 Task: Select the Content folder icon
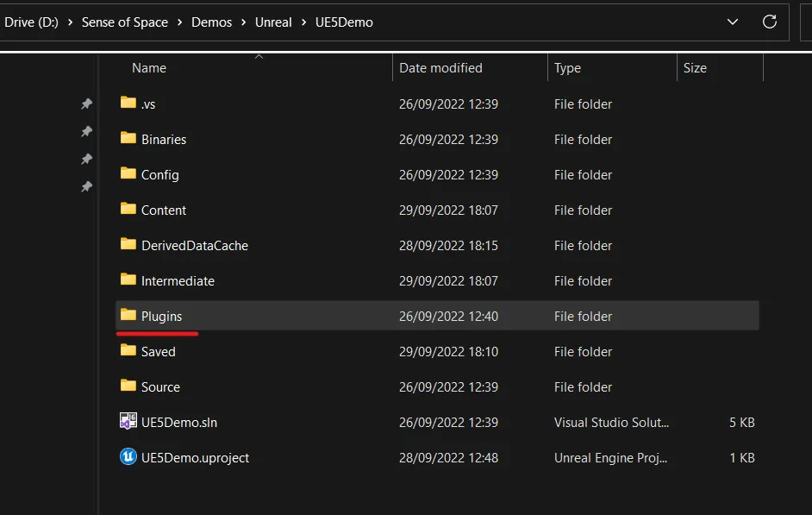128,209
